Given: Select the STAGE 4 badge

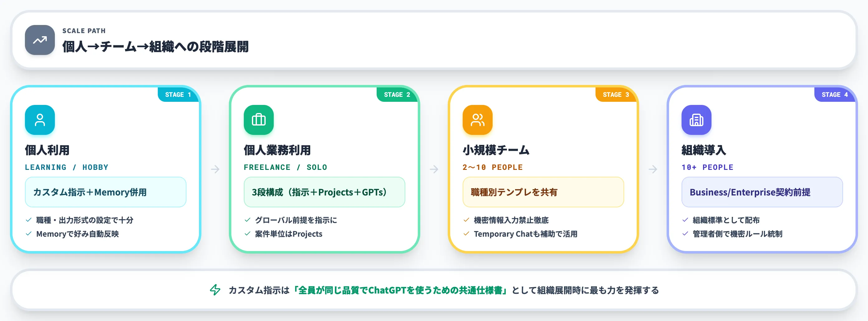Looking at the screenshot, I should [x=835, y=95].
